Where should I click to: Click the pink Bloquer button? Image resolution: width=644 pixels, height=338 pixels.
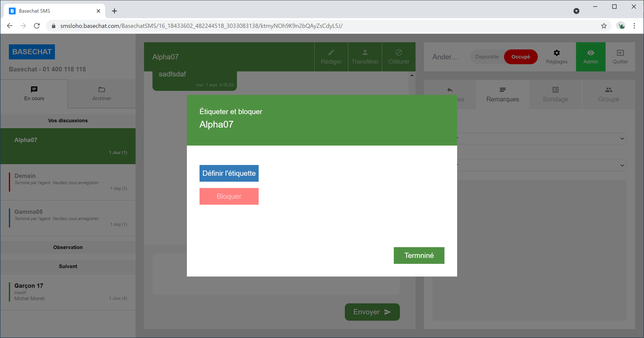[229, 196]
